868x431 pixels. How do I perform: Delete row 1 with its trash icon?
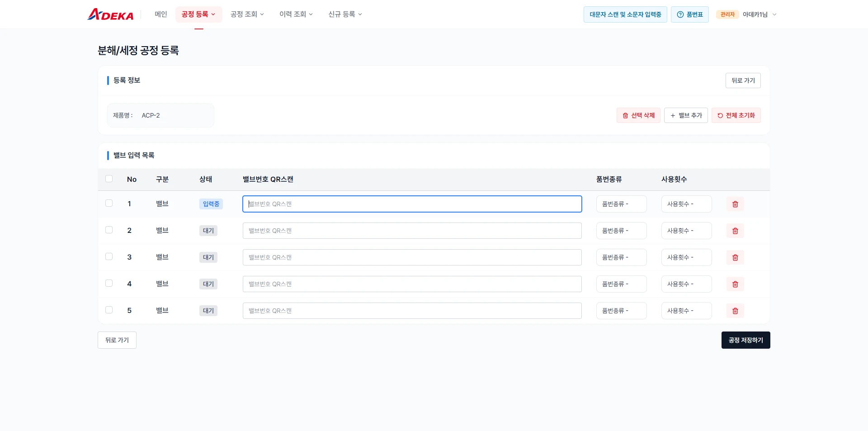(735, 204)
